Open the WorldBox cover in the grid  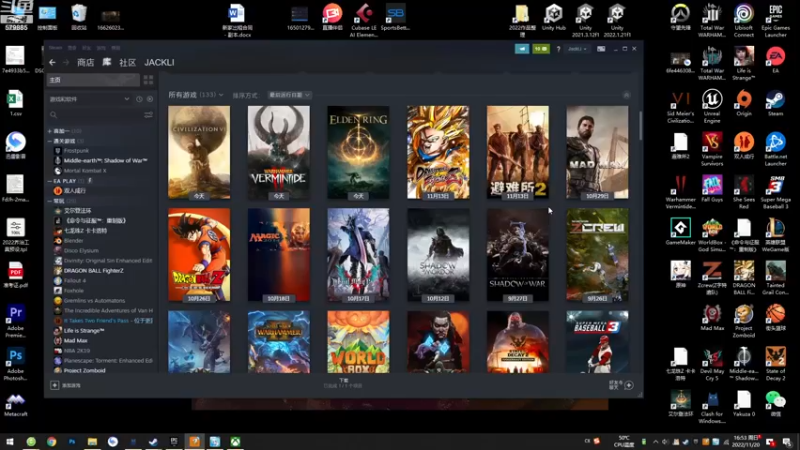point(358,341)
